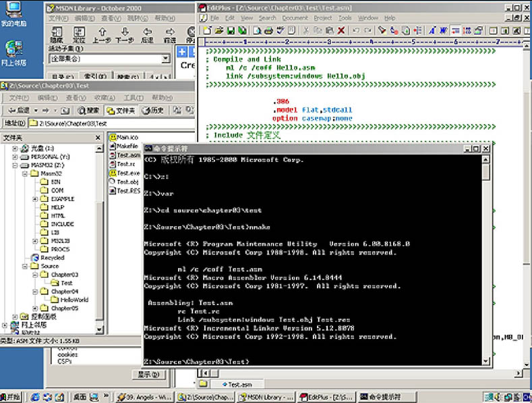Click red X Delete icon in EditPlus
This screenshot has width=532, height=403.
pyautogui.click(x=341, y=30)
